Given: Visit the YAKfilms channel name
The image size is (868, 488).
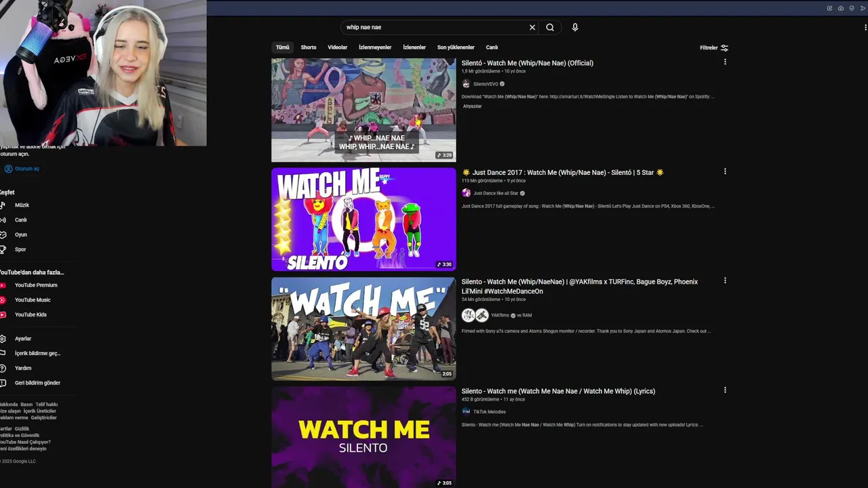Looking at the screenshot, I should point(500,315).
